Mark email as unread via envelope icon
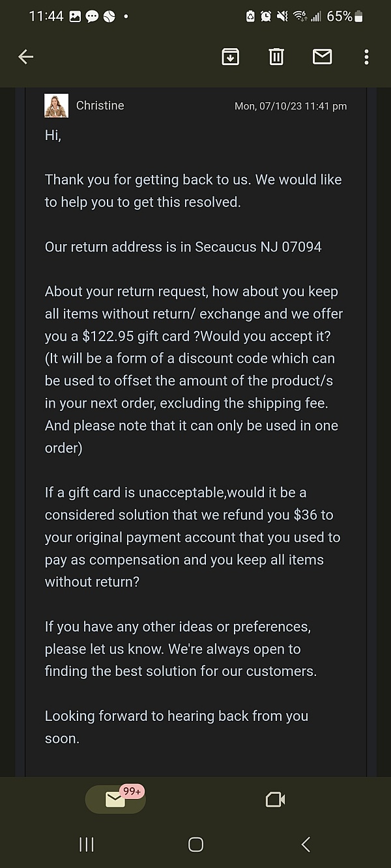The width and height of the screenshot is (391, 868). click(323, 57)
